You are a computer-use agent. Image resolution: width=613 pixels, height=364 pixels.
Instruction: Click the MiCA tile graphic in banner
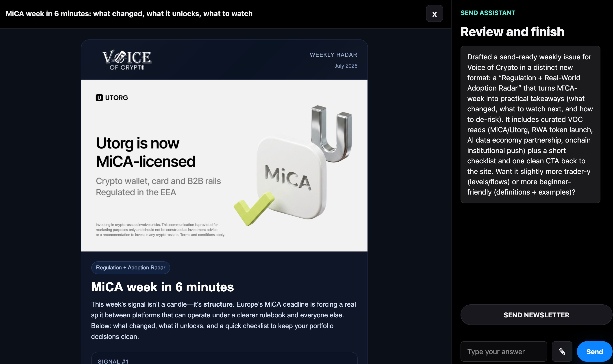click(291, 178)
